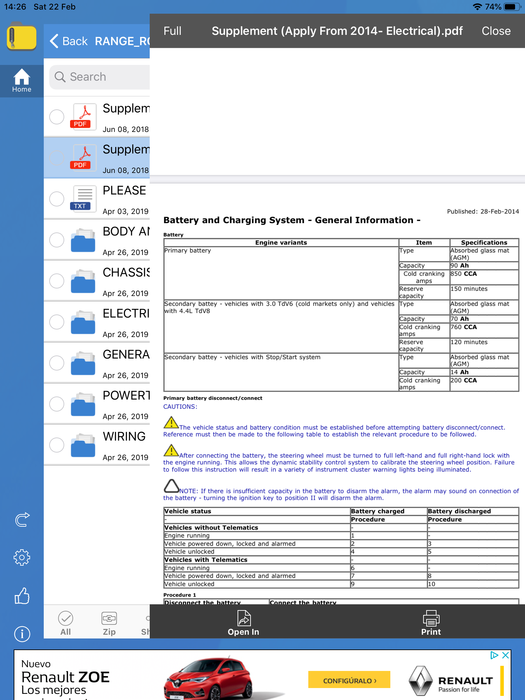
Task: Tap the Wi-Fi status icon
Action: [477, 7]
